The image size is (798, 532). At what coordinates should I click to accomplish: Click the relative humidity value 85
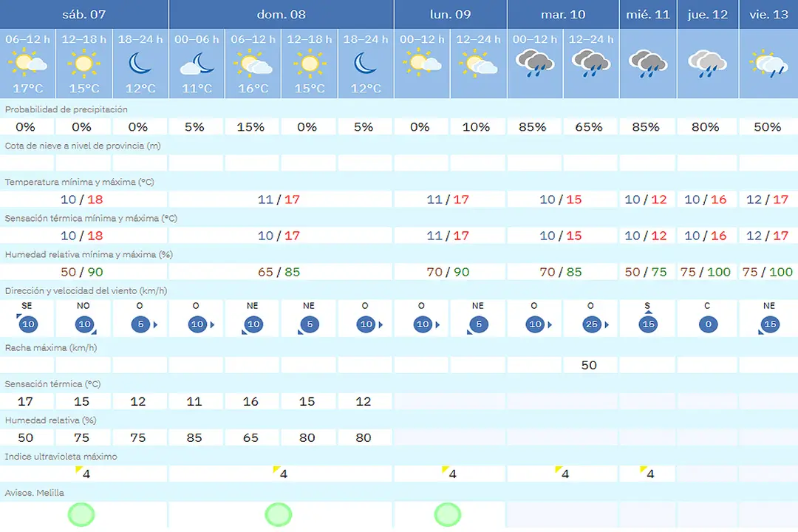(x=194, y=437)
